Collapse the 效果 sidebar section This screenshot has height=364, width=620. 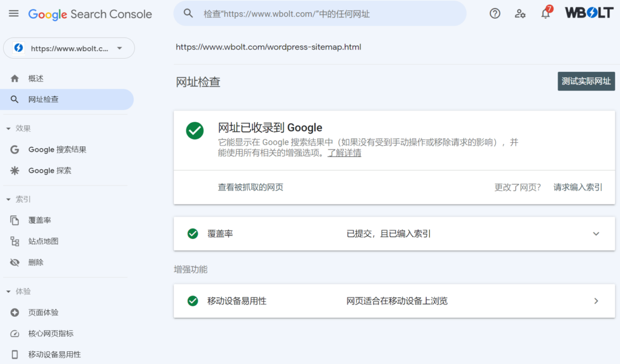(x=8, y=129)
